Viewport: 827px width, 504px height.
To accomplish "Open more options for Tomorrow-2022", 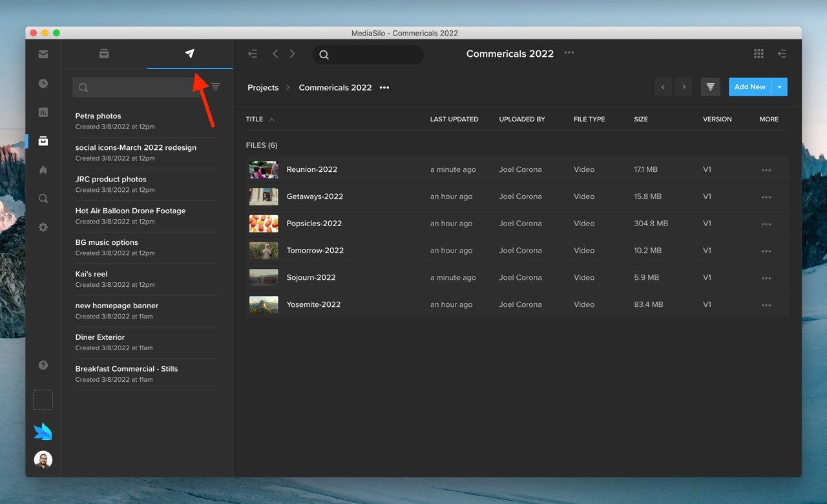I will coord(766,251).
